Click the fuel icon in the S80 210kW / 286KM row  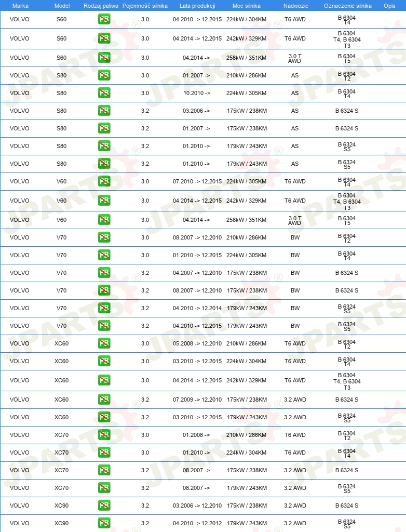(104, 75)
